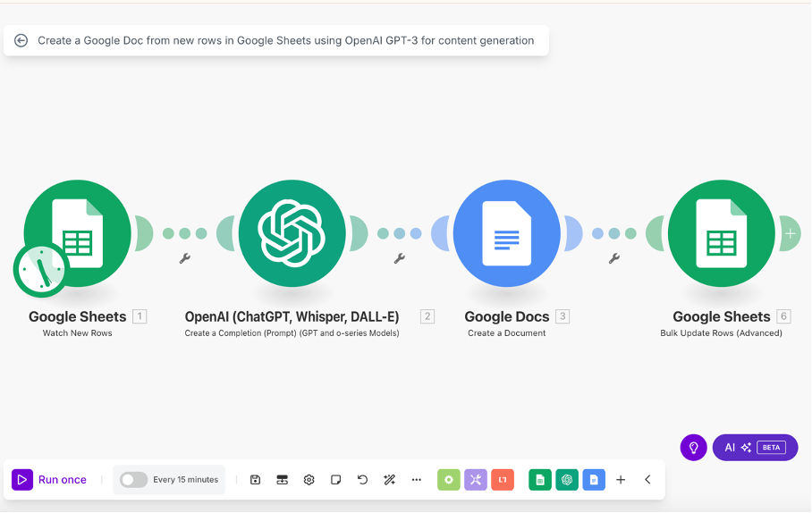
Task: Open scenario settings gear icon
Action: [309, 480]
